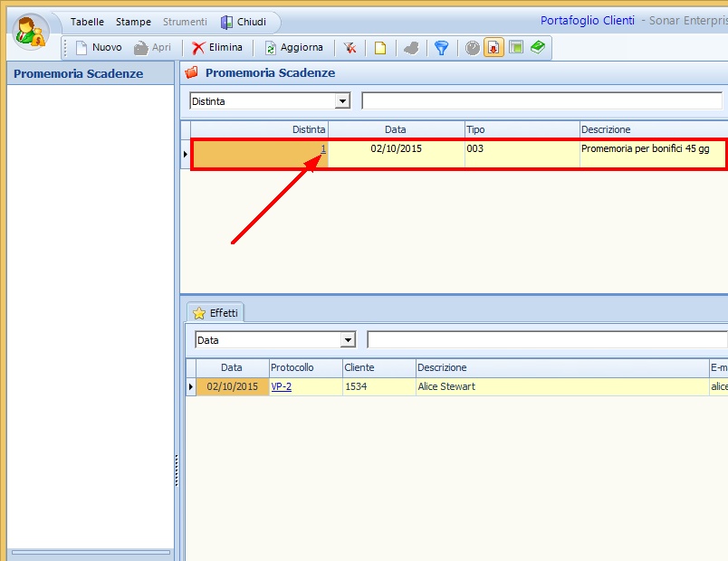Screen dimensions: 728x561
Task: Open the Stampe menu
Action: (133, 22)
